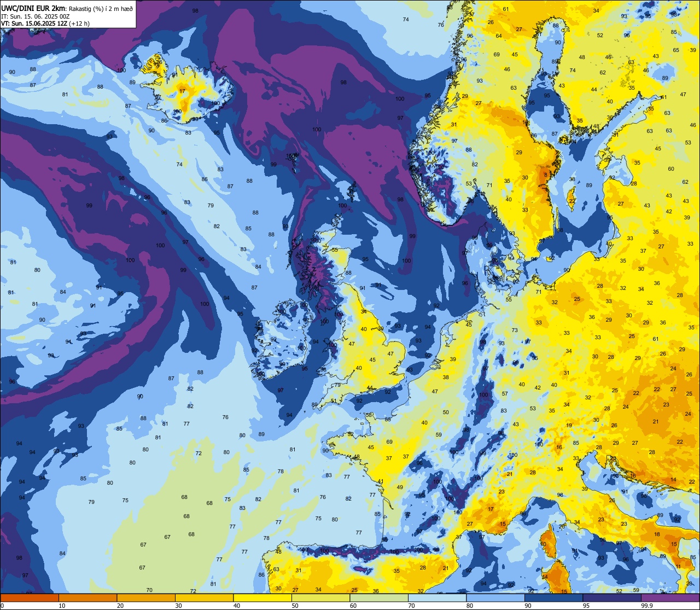Image resolution: width=700 pixels, height=610 pixels.
Task: Select the 10–20 orange legend swatch
Action: point(87,597)
